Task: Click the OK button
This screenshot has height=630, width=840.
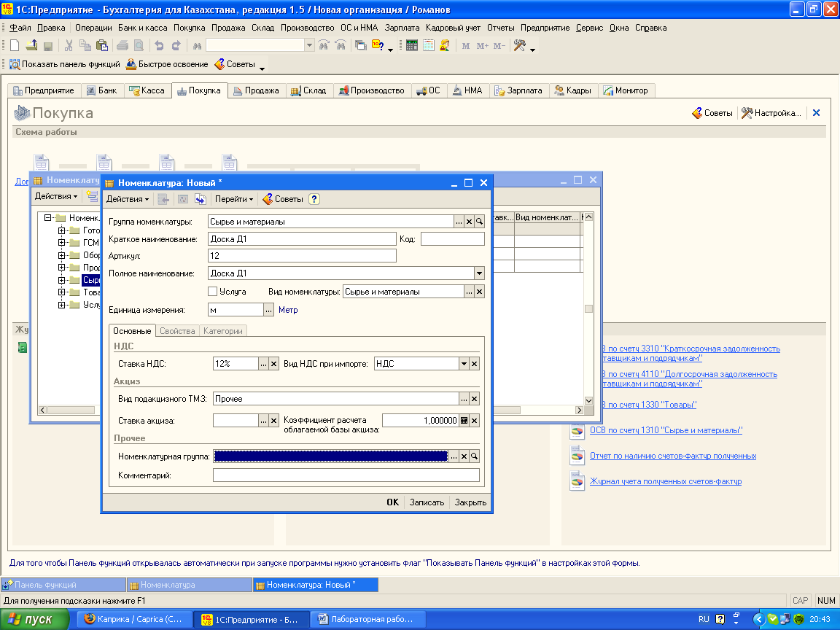Action: [x=393, y=502]
